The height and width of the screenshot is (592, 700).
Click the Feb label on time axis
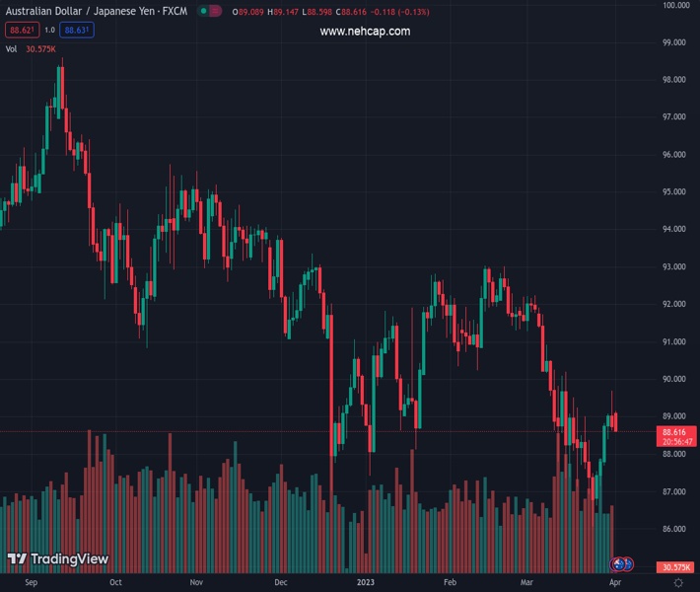click(x=451, y=583)
